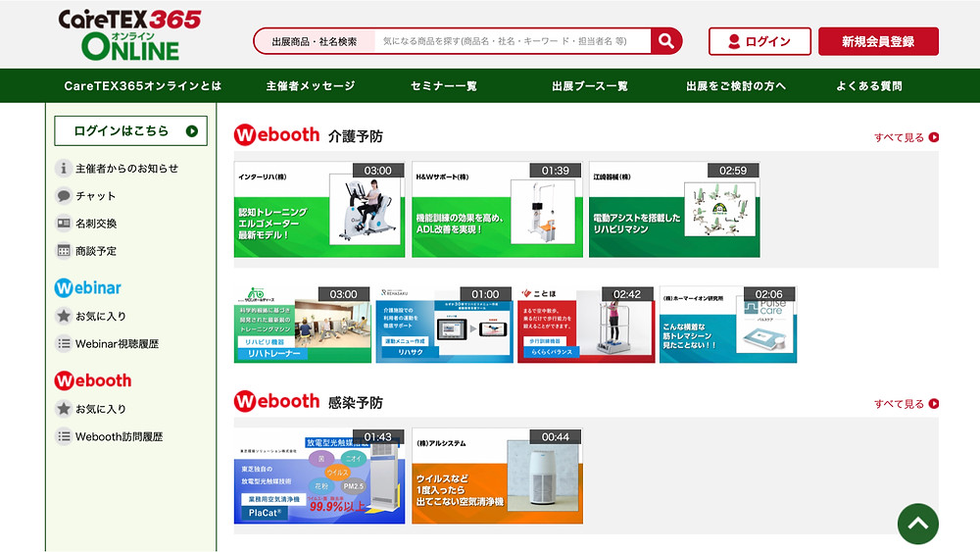Open ホーマーイオン研究所 Pulse care thumbnail
Viewport: 980px width, 552px height.
(x=728, y=325)
